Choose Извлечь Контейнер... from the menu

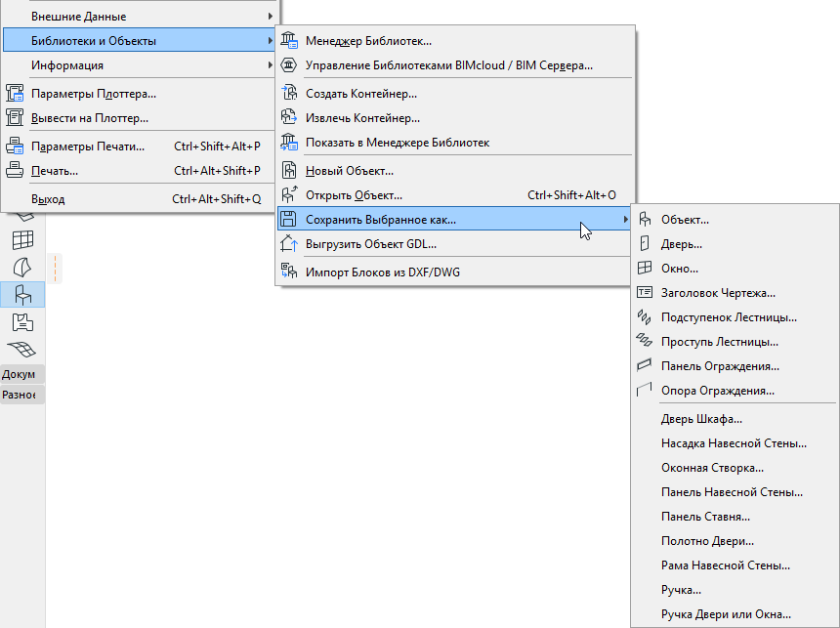click(x=455, y=118)
